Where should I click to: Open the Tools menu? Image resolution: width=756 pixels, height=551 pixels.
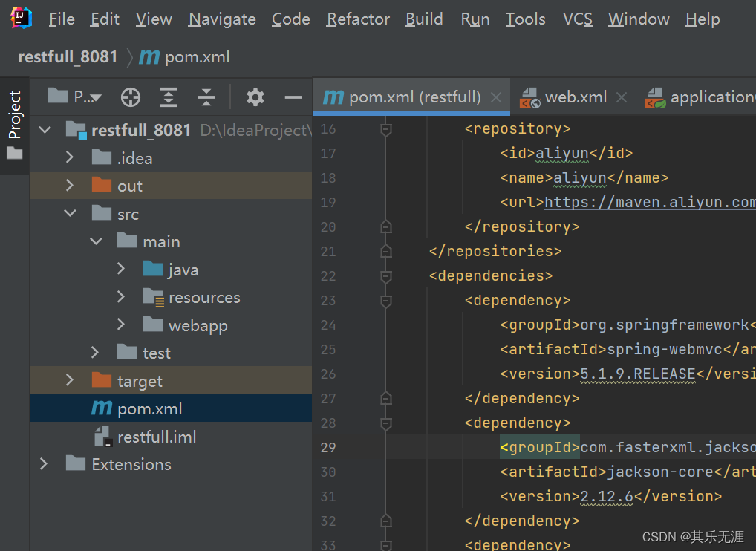(x=525, y=19)
